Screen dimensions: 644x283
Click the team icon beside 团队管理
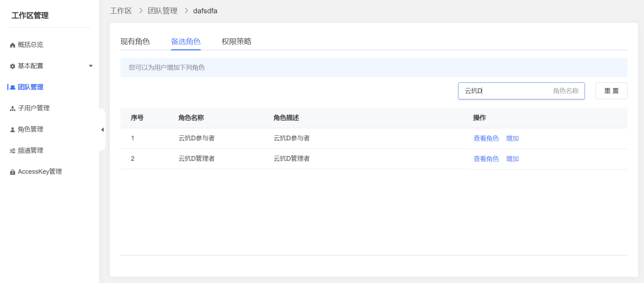(13, 87)
